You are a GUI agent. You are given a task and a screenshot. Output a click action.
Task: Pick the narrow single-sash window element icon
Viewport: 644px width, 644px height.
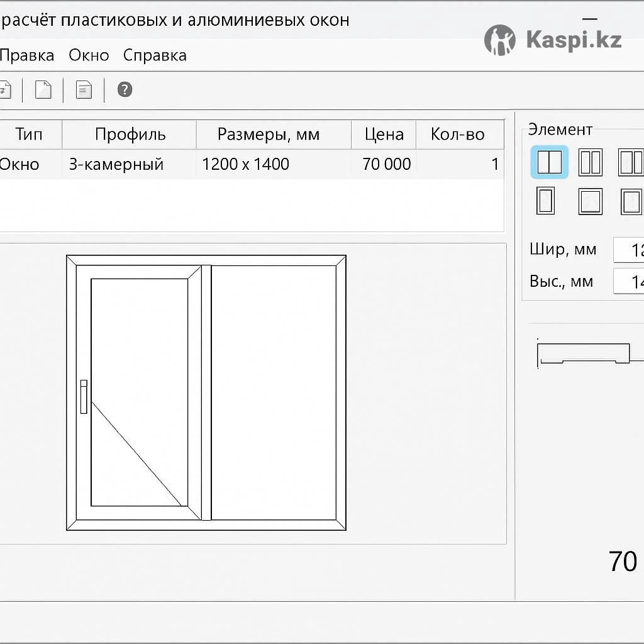tap(545, 201)
